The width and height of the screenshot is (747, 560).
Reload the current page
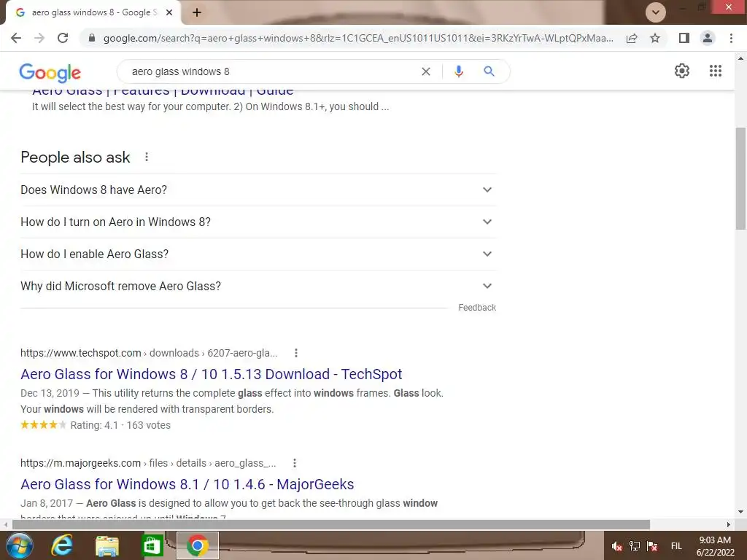pos(63,38)
